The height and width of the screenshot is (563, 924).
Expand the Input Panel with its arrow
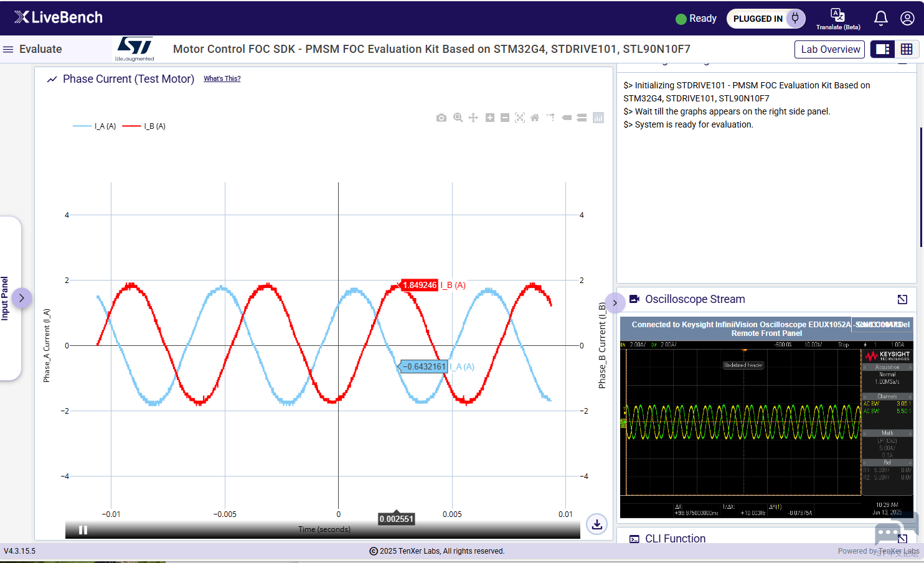(x=22, y=298)
